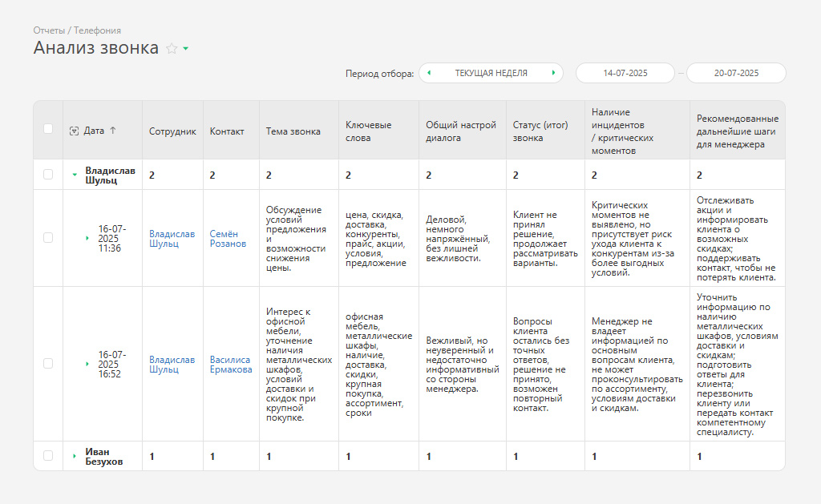This screenshot has width=821, height=504.
Task: Open the contact Василиса Ермакова
Action: point(231,365)
